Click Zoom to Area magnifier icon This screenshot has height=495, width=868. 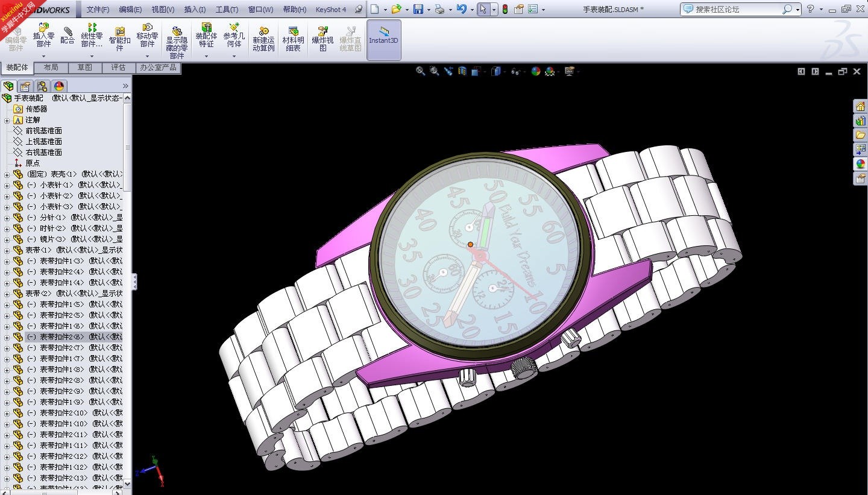tap(435, 71)
